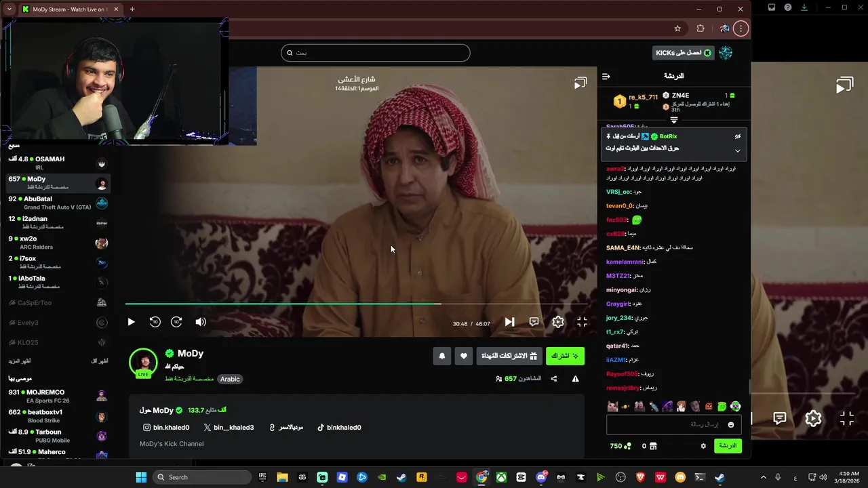The image size is (868, 488).
Task: Open Maherco recommended channel
Action: tap(57, 453)
